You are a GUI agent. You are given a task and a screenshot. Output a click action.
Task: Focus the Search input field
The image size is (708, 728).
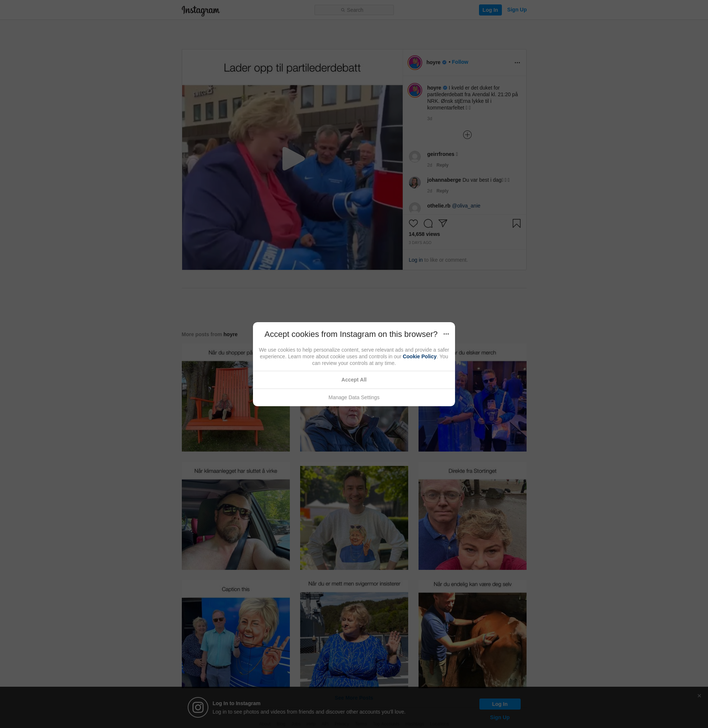pos(354,10)
